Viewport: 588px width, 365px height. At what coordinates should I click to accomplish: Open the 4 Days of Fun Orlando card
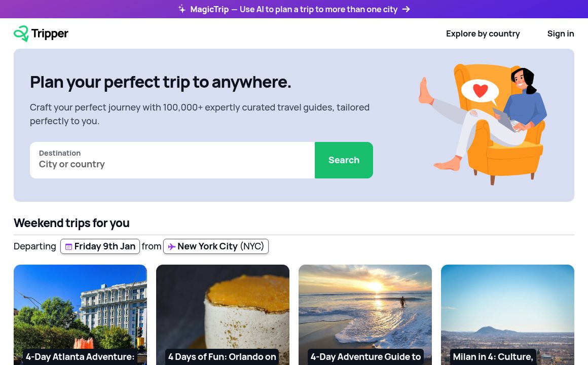click(x=223, y=314)
